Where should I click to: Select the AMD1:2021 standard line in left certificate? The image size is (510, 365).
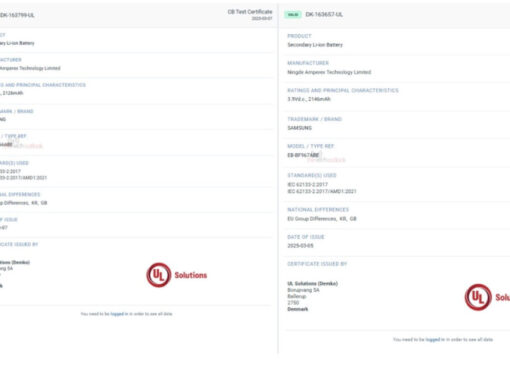pyautogui.click(x=23, y=178)
